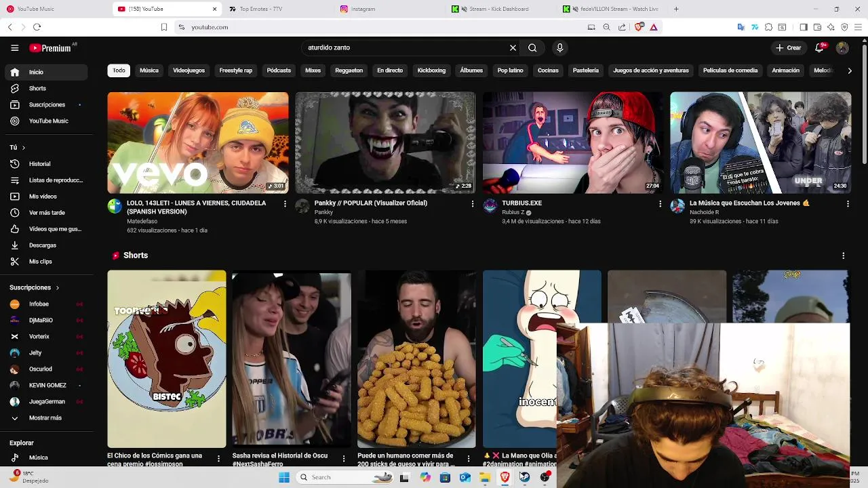Viewport: 868px width, 488px height.
Task: Click the YouTube Premium logo
Action: pyautogui.click(x=50, y=48)
